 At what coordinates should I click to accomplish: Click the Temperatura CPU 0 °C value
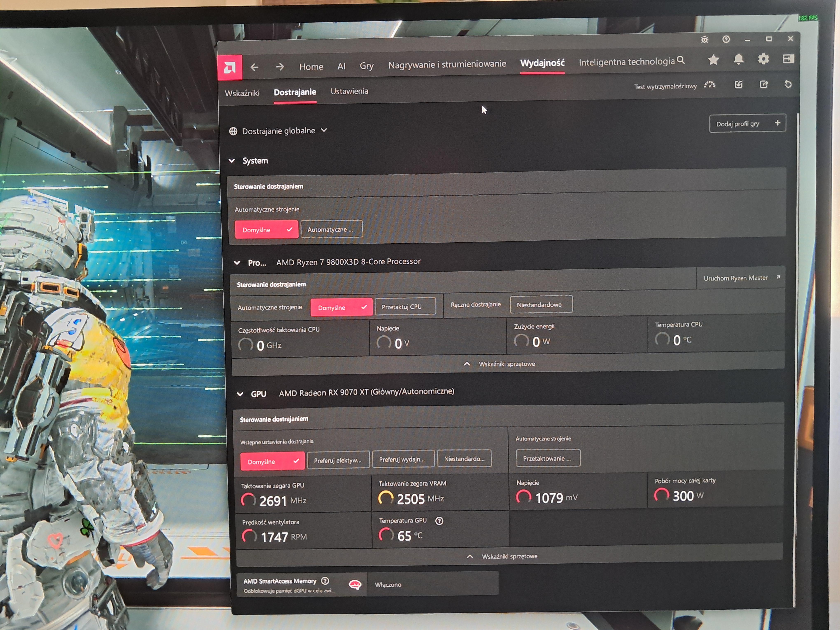point(682,340)
